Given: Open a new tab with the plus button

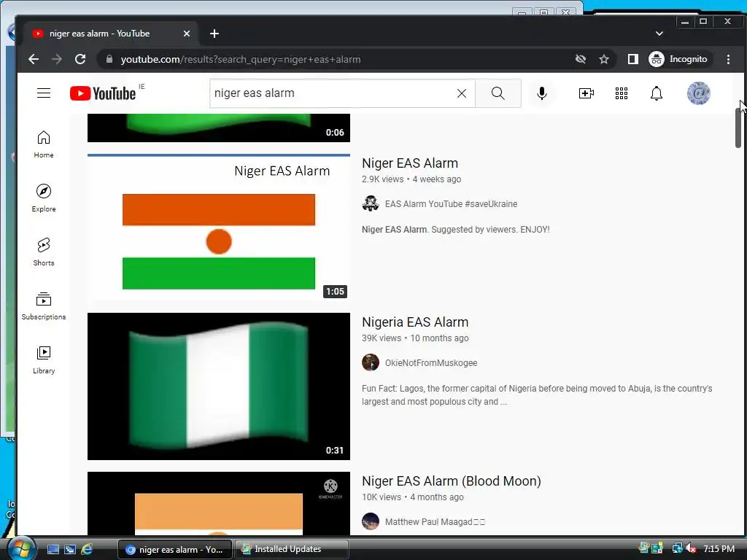Looking at the screenshot, I should (x=214, y=34).
